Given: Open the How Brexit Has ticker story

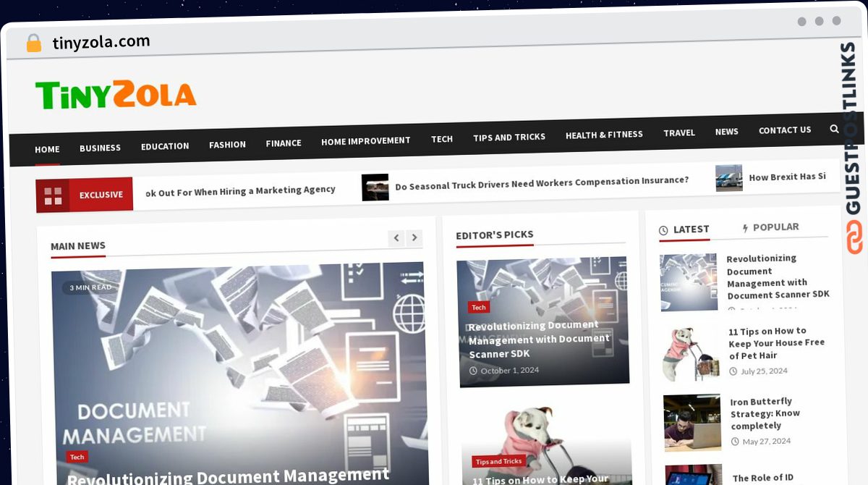Looking at the screenshot, I should [787, 177].
